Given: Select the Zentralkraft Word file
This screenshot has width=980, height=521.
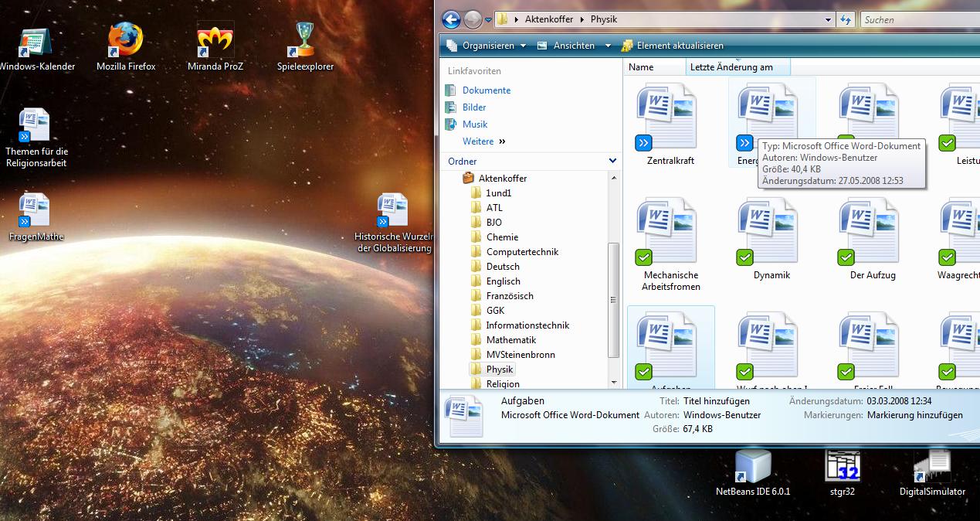Looking at the screenshot, I should [670, 125].
